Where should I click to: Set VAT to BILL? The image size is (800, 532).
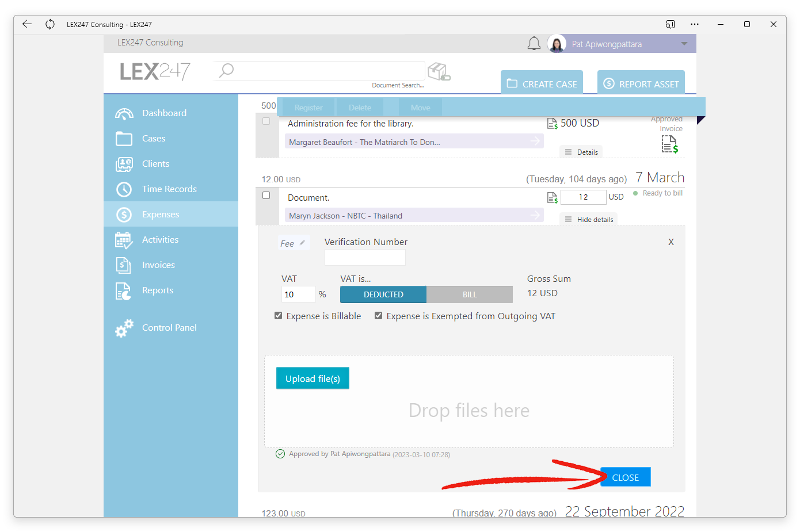(470, 294)
